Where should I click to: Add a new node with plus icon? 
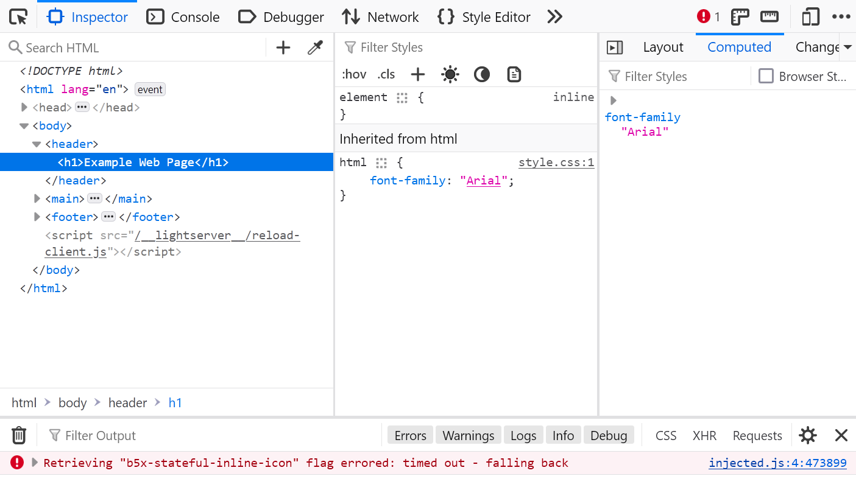[283, 47]
